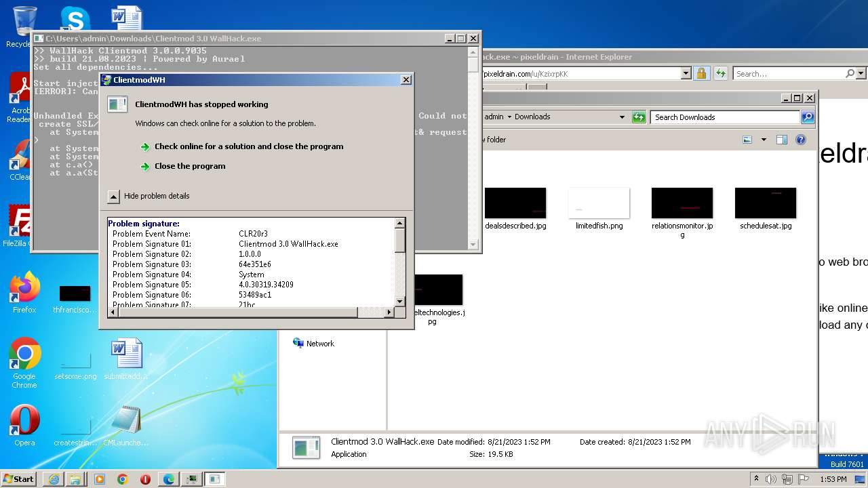This screenshot has width=868, height=488.
Task: Click IE Search box
Action: (x=788, y=73)
